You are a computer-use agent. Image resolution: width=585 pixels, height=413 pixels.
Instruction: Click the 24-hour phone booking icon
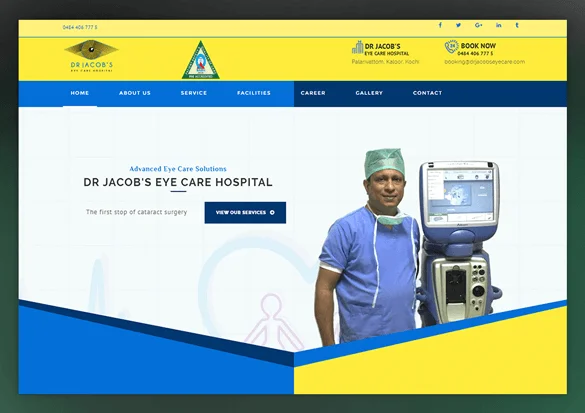point(451,47)
